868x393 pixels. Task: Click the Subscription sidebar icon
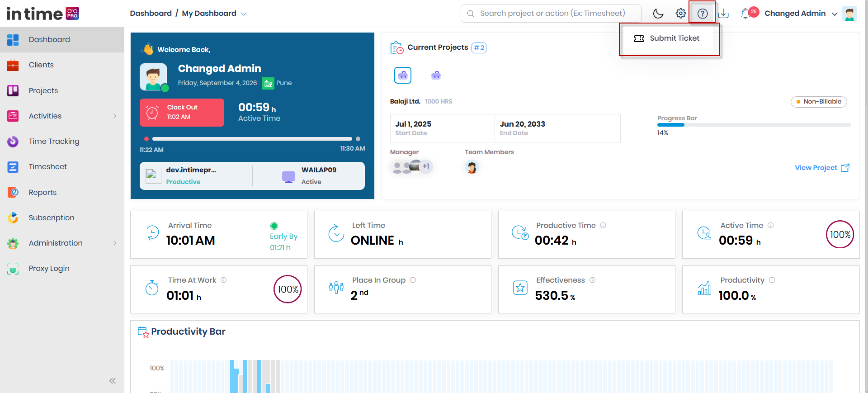tap(13, 218)
